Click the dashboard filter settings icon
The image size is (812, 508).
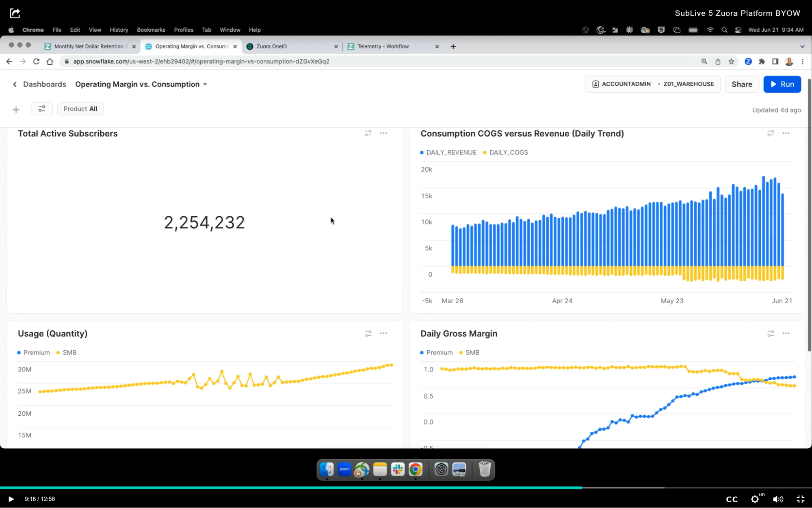coord(41,109)
